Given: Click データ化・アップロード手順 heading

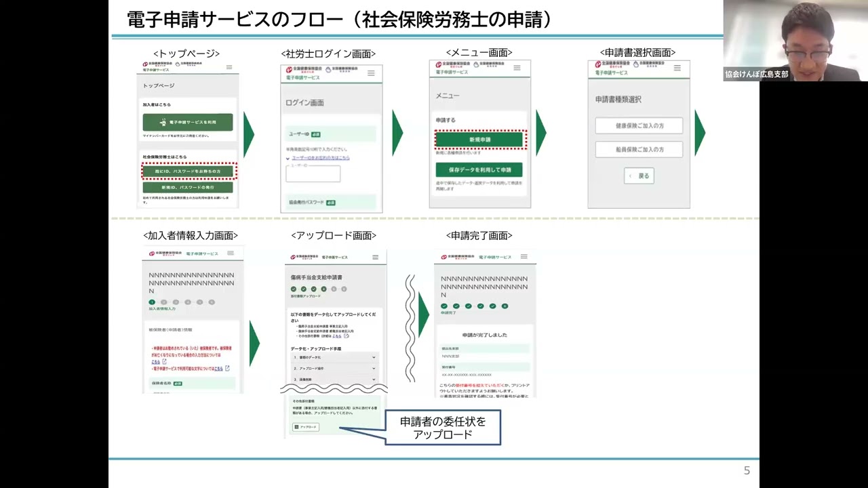Looking at the screenshot, I should (x=316, y=348).
